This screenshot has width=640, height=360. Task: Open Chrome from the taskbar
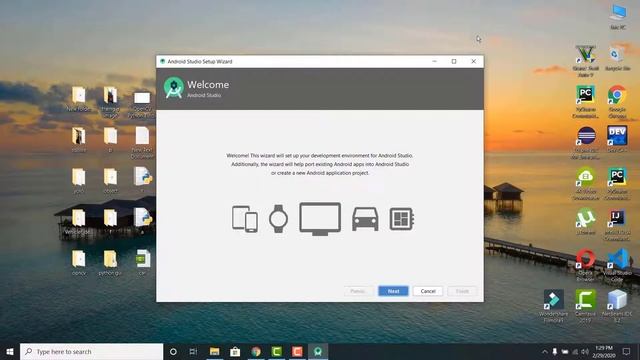256,351
